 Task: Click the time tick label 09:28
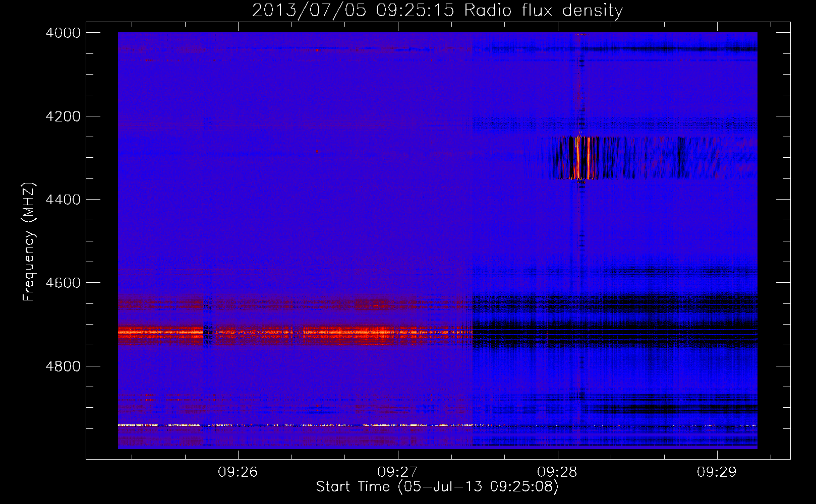pyautogui.click(x=557, y=472)
